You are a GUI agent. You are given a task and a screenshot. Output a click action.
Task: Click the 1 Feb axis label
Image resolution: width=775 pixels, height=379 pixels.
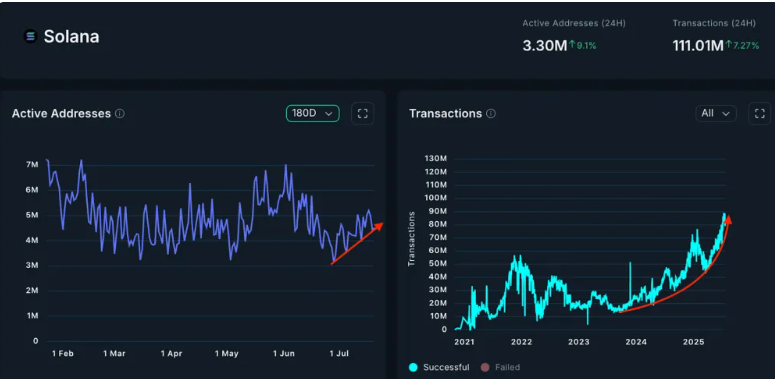pos(63,354)
